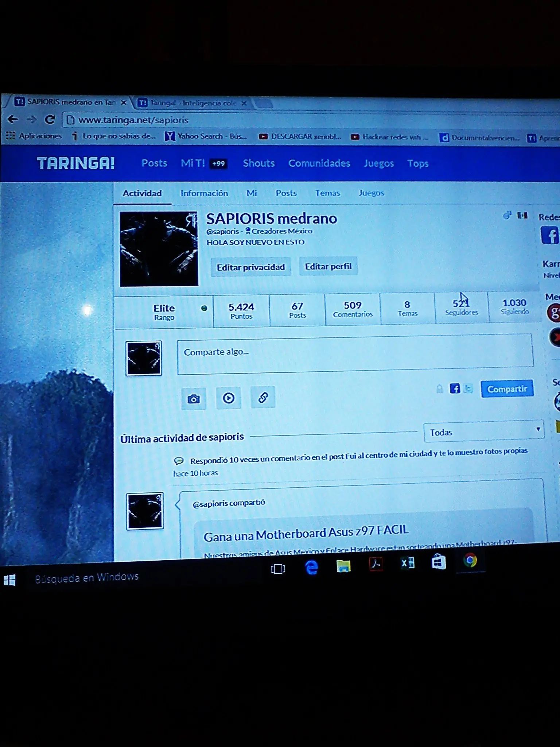Launch Microsoft Edge from the taskbar
This screenshot has width=560, height=747.
[x=311, y=567]
